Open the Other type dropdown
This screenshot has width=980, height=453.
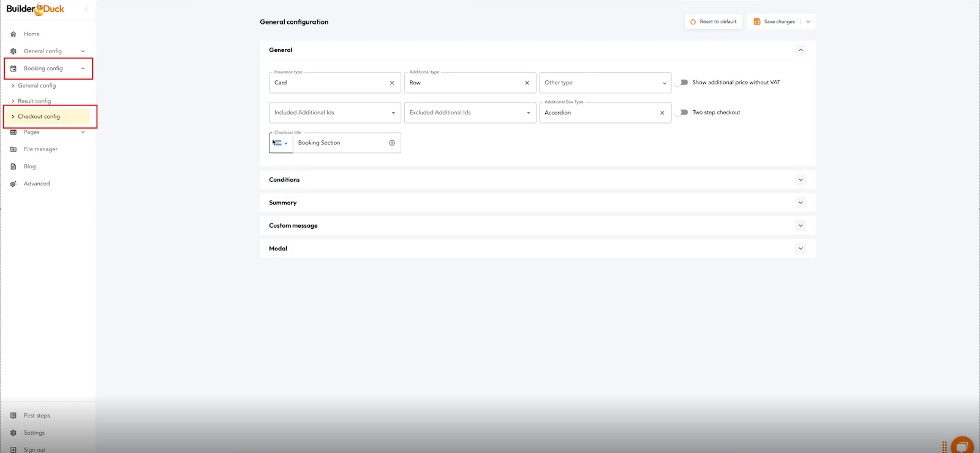tap(605, 83)
